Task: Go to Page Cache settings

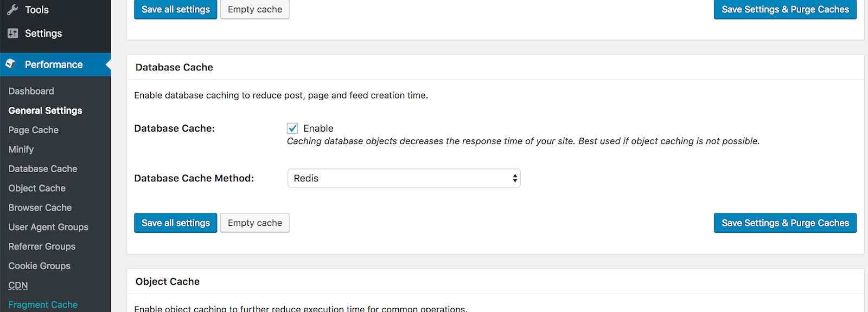Action: 33,130
